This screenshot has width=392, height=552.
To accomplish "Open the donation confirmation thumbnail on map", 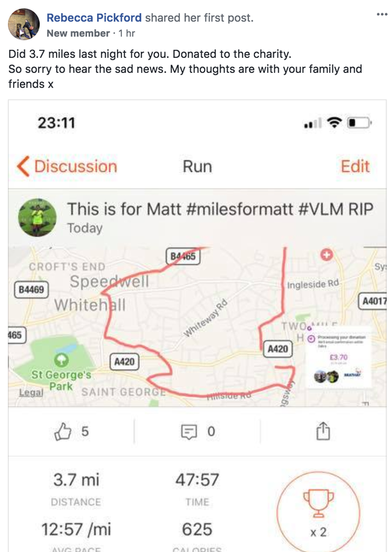I will point(339,358).
